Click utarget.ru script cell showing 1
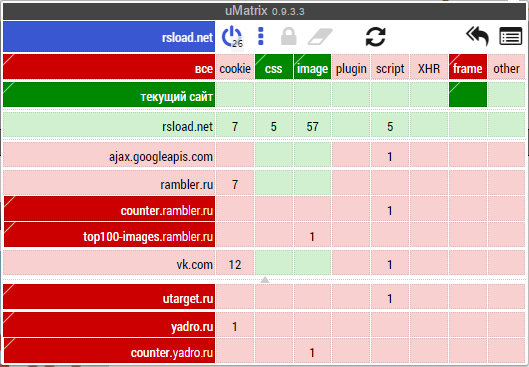 point(390,297)
